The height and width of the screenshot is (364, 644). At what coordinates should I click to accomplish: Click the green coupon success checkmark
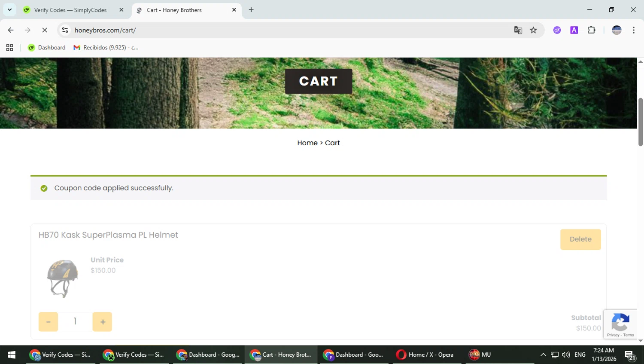(x=44, y=188)
